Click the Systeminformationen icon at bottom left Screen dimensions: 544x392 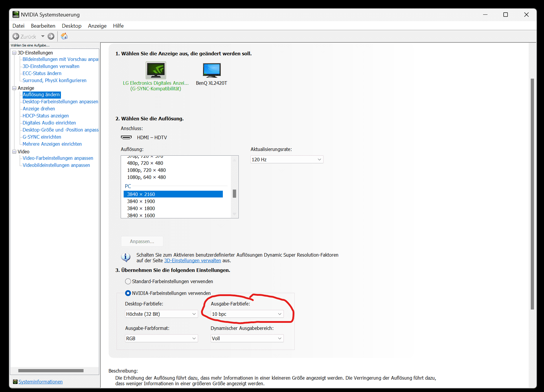15,382
